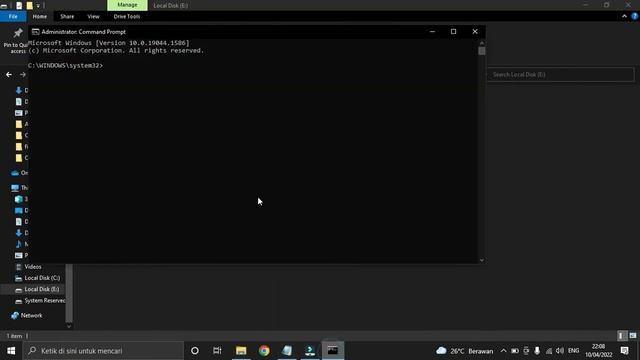This screenshot has width=640, height=360.
Task: Switch to the Home ribbon tab
Action: tap(40, 16)
